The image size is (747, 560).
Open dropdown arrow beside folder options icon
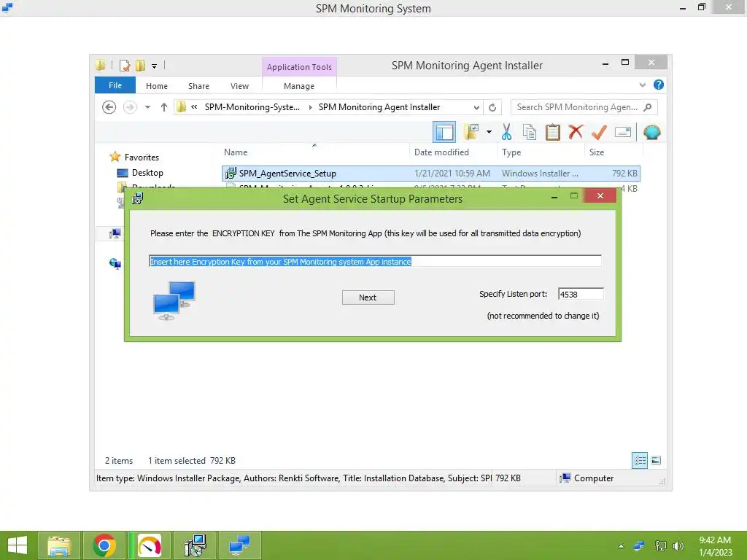tap(489, 132)
